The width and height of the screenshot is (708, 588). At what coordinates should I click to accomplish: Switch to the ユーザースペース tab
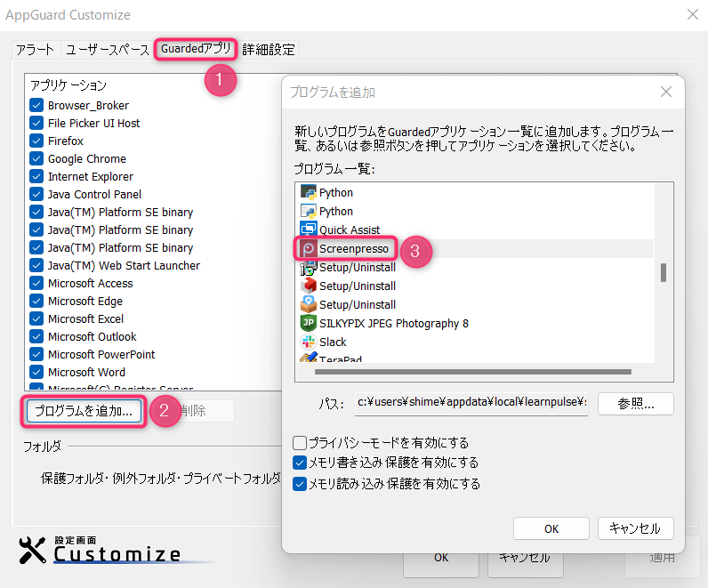coord(107,49)
